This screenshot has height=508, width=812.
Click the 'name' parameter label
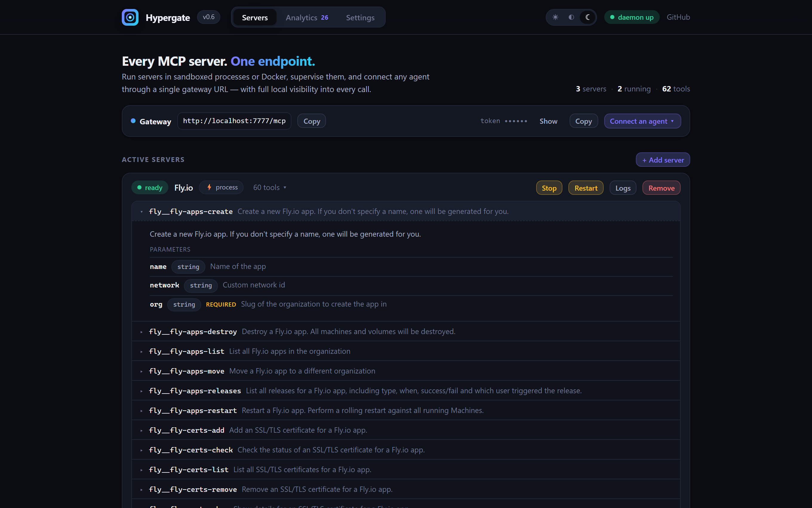pyautogui.click(x=158, y=267)
